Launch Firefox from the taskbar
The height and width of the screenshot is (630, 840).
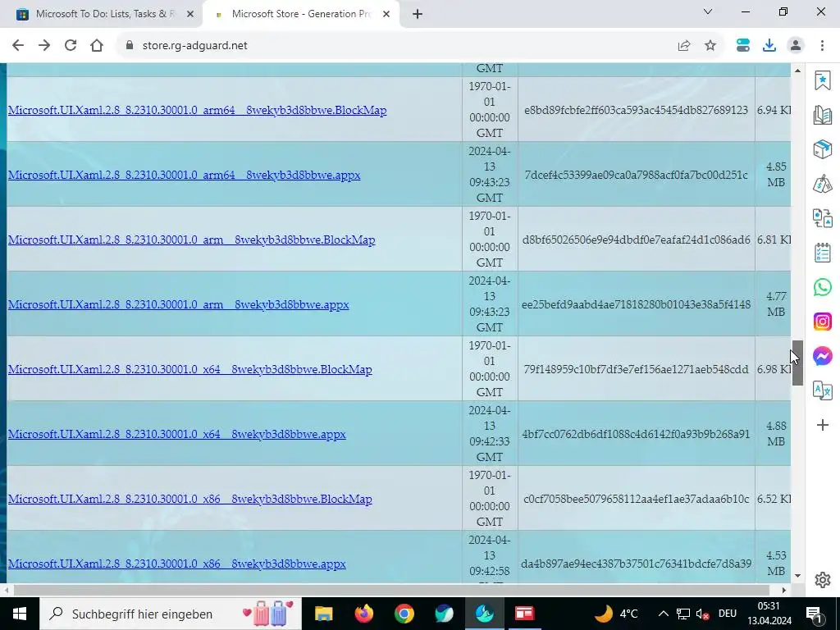point(363,614)
